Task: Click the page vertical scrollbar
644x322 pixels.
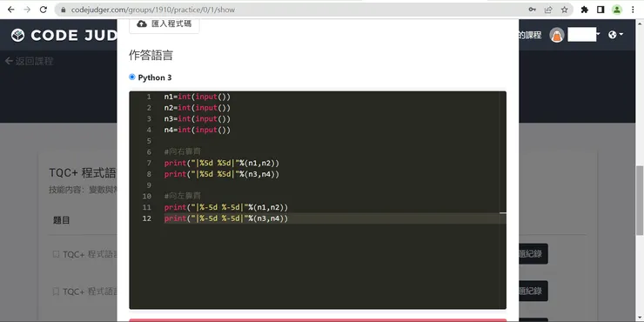Action: 640,199
